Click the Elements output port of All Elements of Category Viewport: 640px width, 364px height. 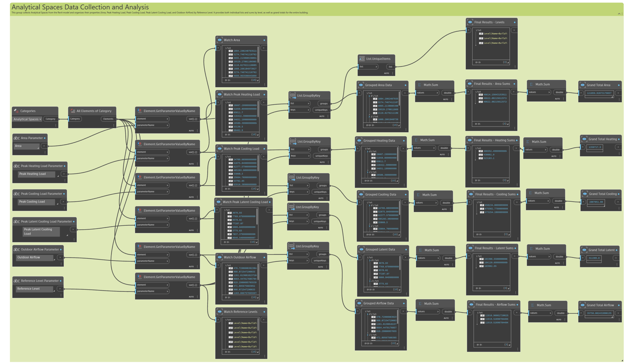[108, 119]
